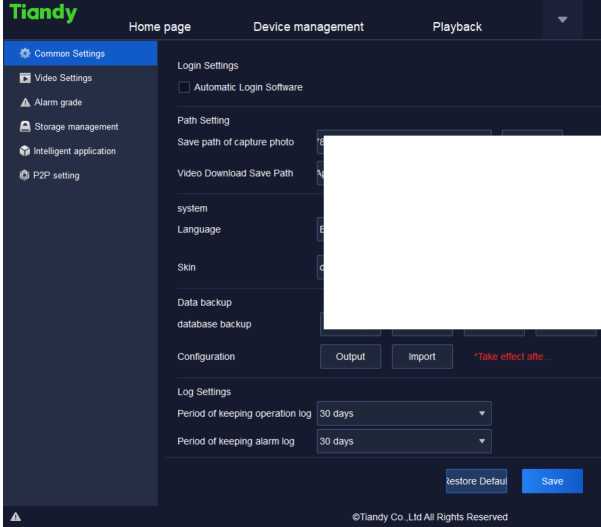Image resolution: width=601 pixels, height=527 pixels.
Task: Enable the Automatic Login Software checkbox
Action: point(183,88)
